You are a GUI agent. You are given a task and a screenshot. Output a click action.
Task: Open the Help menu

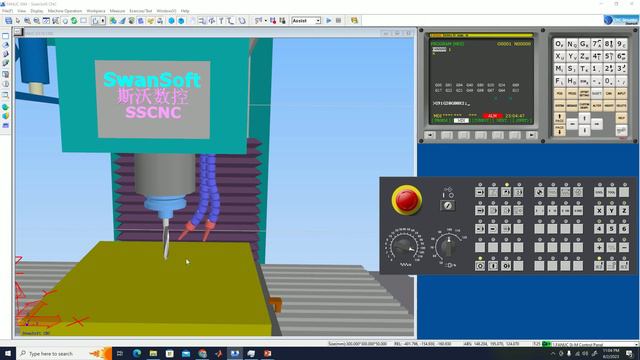[x=185, y=11]
